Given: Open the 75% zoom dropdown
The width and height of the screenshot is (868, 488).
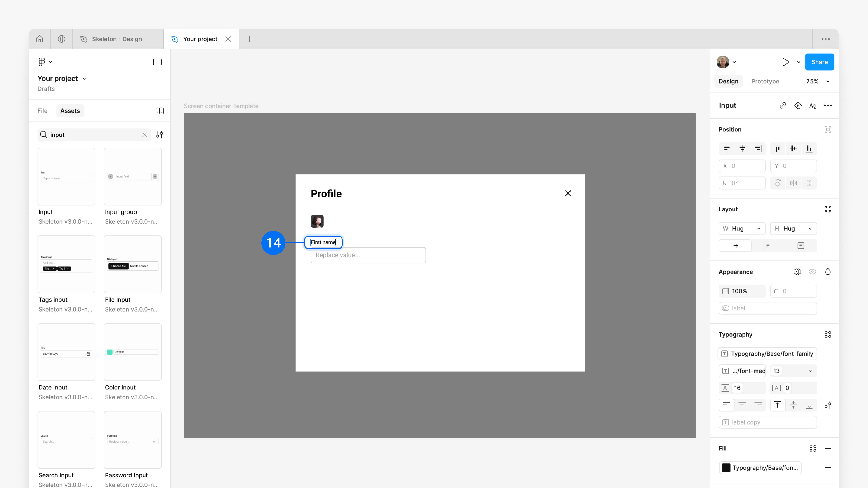Looking at the screenshot, I should point(828,82).
